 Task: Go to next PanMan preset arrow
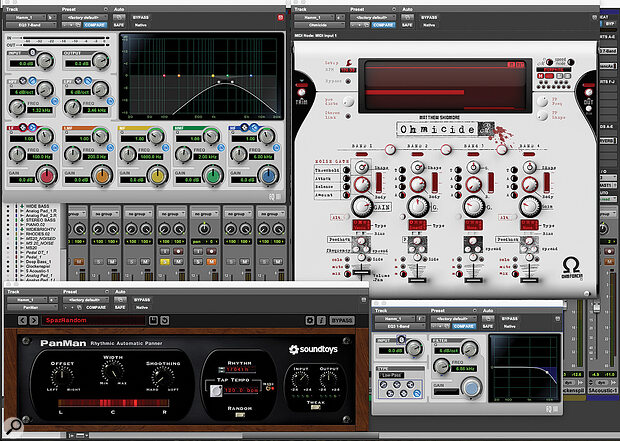point(34,320)
